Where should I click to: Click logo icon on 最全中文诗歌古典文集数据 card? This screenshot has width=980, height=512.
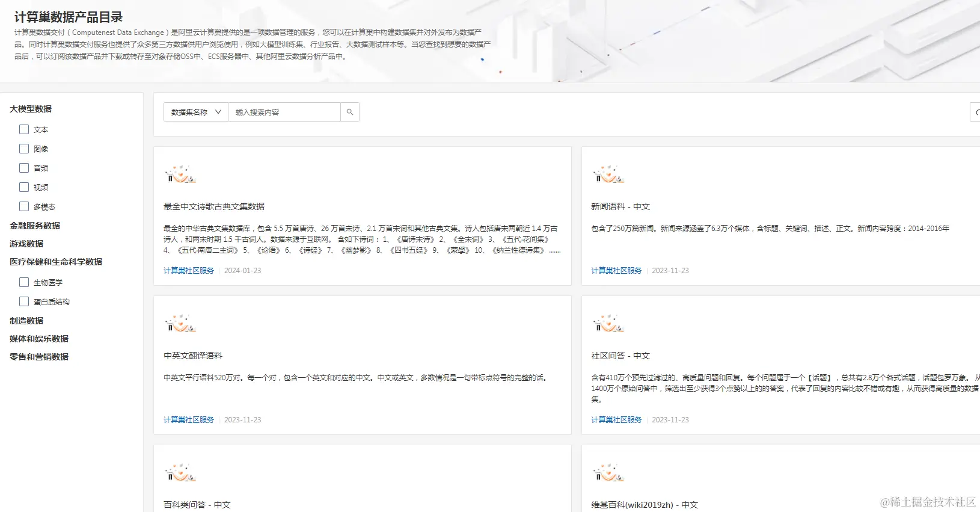[180, 174]
